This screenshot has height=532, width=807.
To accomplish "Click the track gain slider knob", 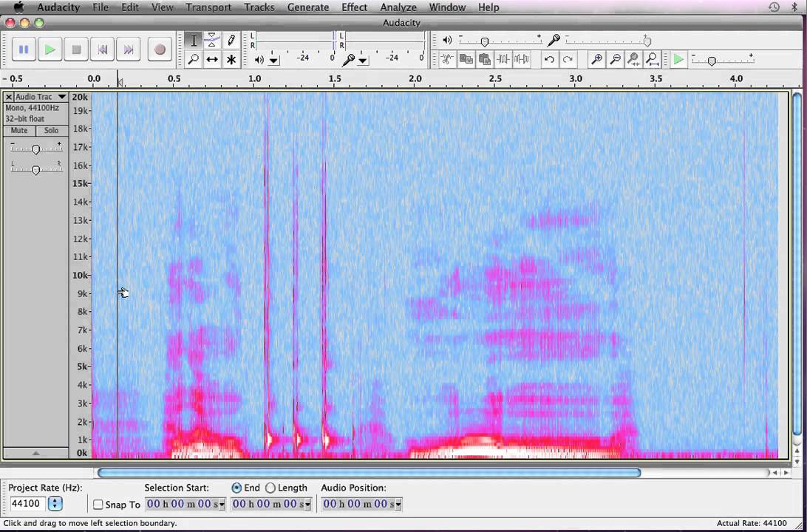I will coord(35,150).
